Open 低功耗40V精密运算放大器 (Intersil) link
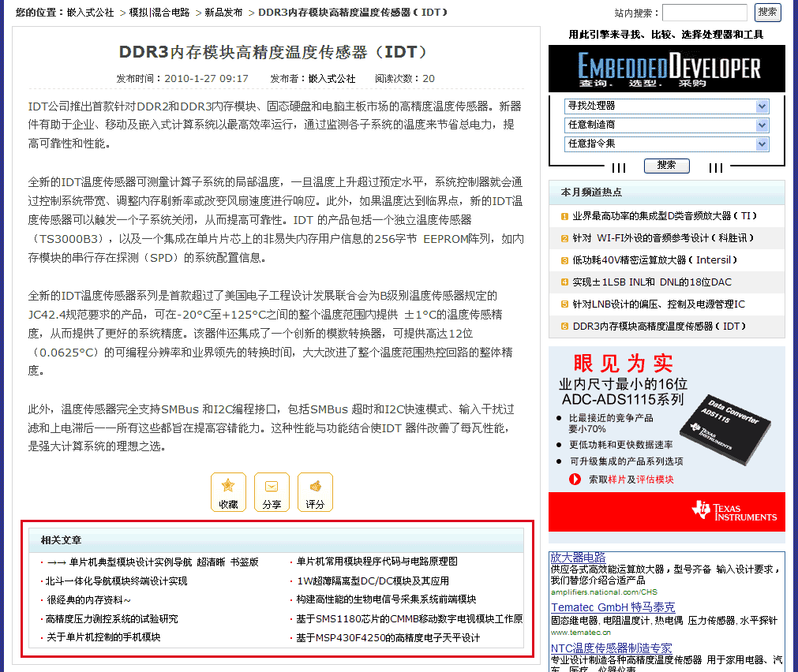798x672 pixels. point(655,260)
